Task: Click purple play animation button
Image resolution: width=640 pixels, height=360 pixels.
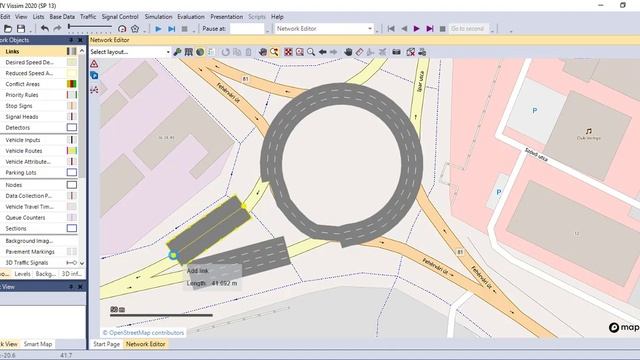Action: click(x=416, y=29)
